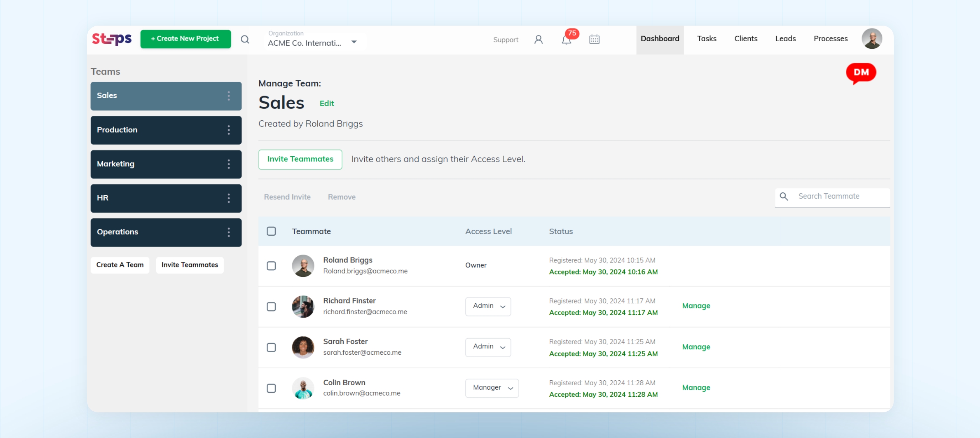Click the Search Teammate magnifier icon
The height and width of the screenshot is (438, 980).
pos(784,196)
